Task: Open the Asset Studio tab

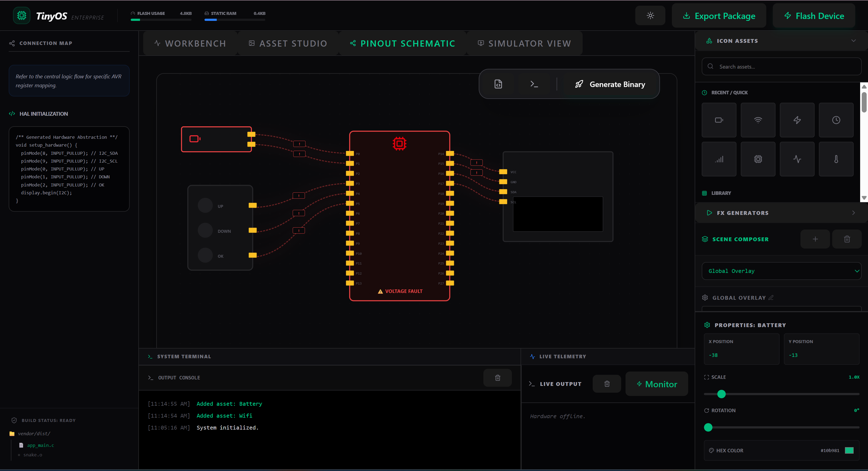Action: [x=287, y=43]
